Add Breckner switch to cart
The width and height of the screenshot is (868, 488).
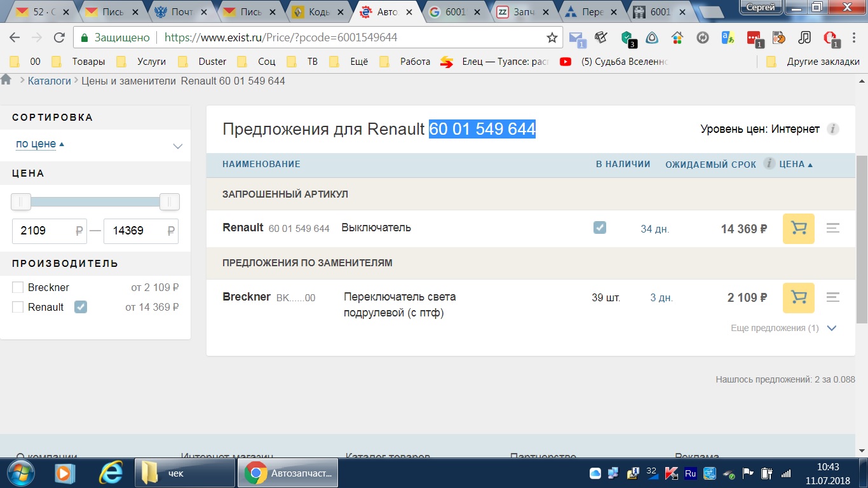tap(798, 298)
